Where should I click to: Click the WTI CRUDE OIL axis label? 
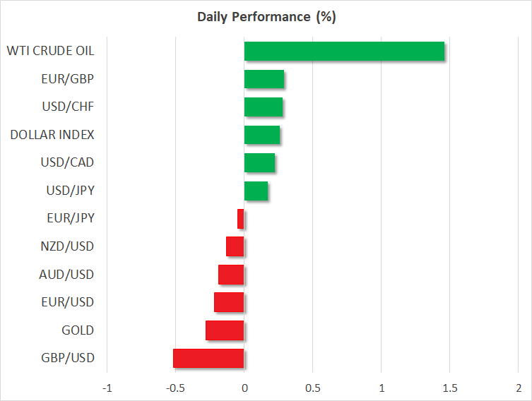50,51
